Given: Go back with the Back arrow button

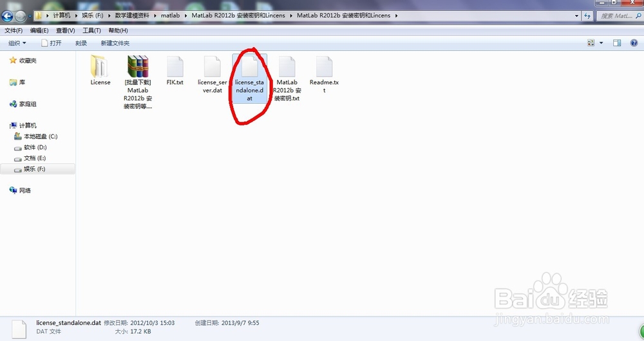Looking at the screenshot, I should point(7,16).
